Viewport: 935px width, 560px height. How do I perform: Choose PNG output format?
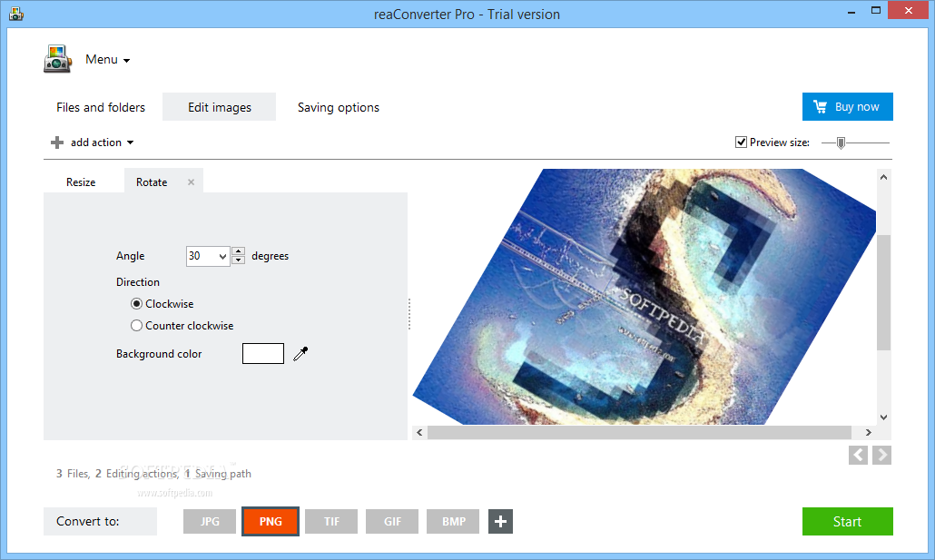(x=271, y=521)
